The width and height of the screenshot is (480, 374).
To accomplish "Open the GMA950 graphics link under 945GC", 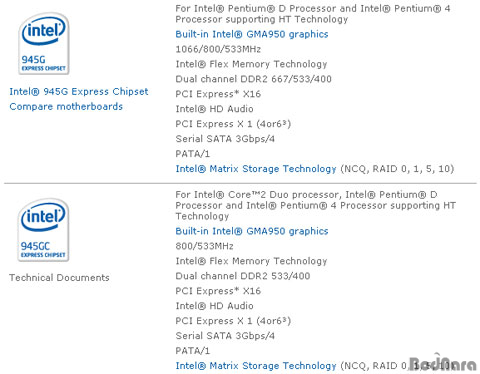I will pos(252,231).
